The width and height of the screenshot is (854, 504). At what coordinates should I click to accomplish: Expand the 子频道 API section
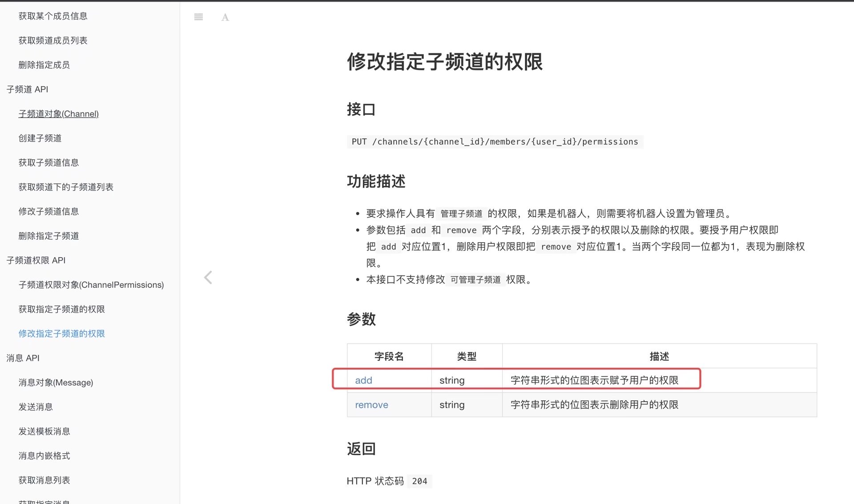(x=28, y=89)
